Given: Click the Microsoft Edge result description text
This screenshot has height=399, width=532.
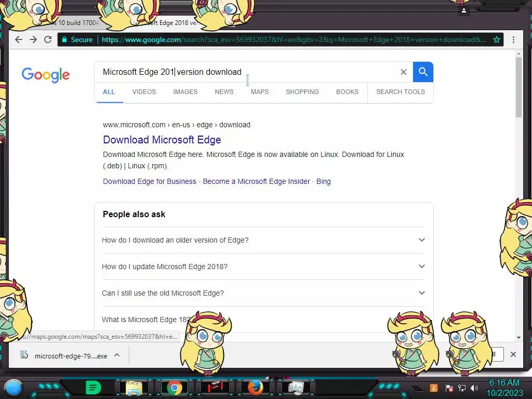Looking at the screenshot, I should coord(254,160).
